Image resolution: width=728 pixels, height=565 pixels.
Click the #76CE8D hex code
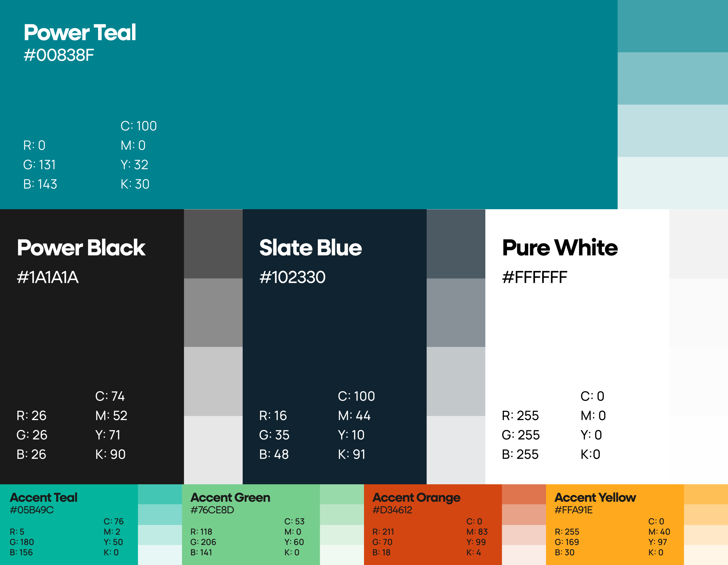[212, 510]
